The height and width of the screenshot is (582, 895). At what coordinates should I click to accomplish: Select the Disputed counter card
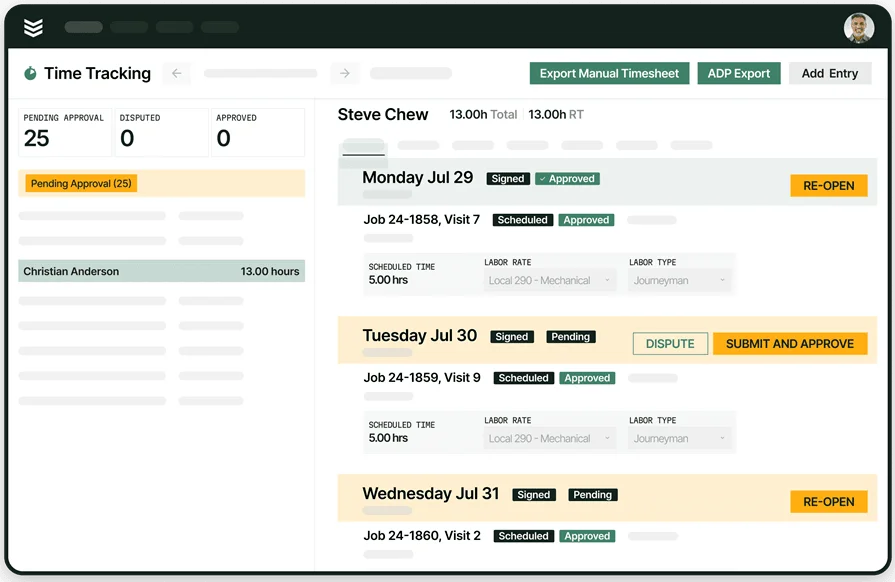click(160, 131)
